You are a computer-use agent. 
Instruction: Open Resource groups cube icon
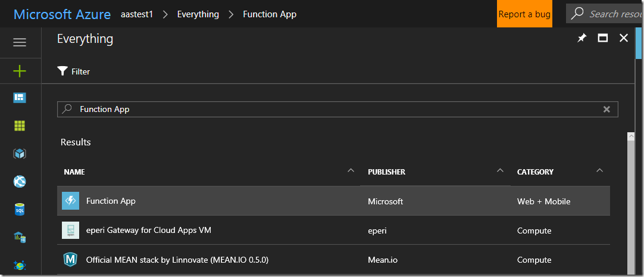[x=20, y=154]
